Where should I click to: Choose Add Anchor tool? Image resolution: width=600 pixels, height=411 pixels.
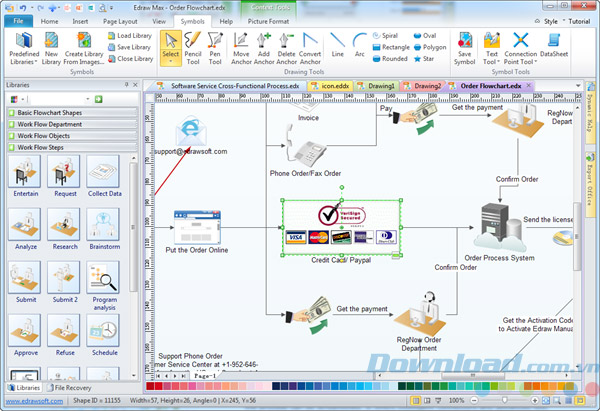tap(264, 49)
